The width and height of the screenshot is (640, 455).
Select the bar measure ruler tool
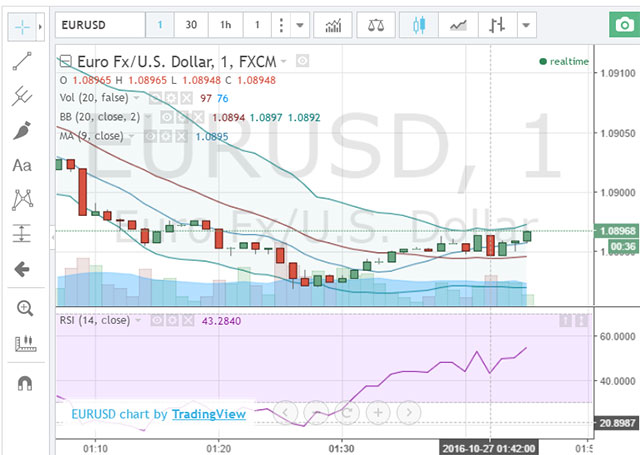[25, 344]
